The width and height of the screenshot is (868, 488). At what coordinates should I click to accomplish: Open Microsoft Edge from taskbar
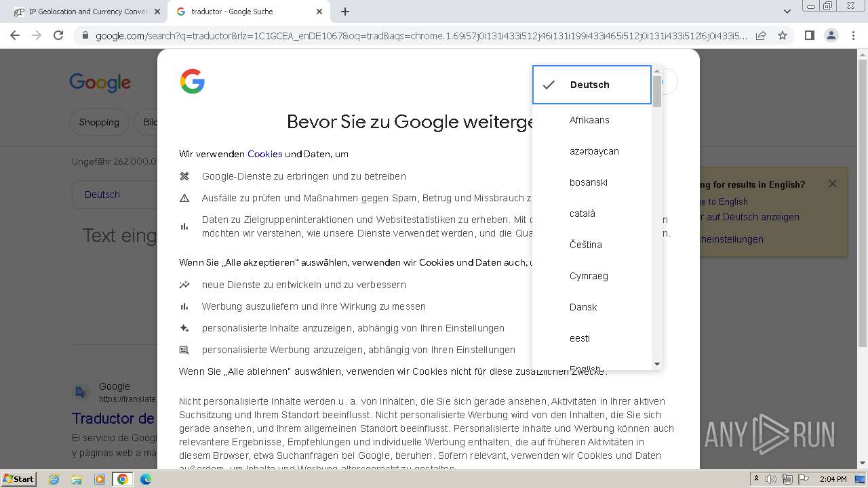[x=146, y=479]
